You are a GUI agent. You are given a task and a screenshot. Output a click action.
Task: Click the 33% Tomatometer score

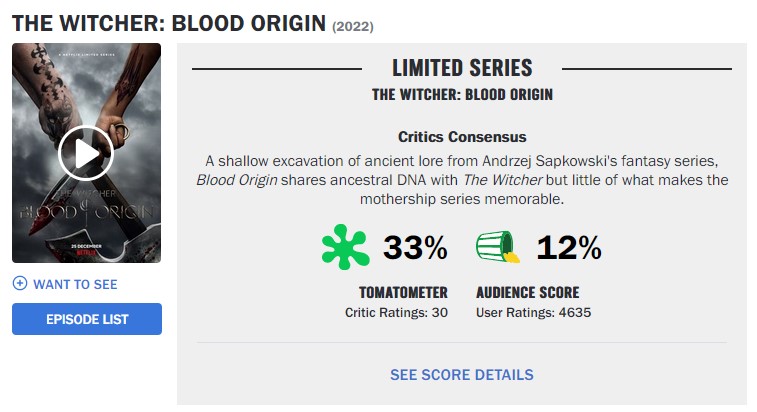click(415, 247)
